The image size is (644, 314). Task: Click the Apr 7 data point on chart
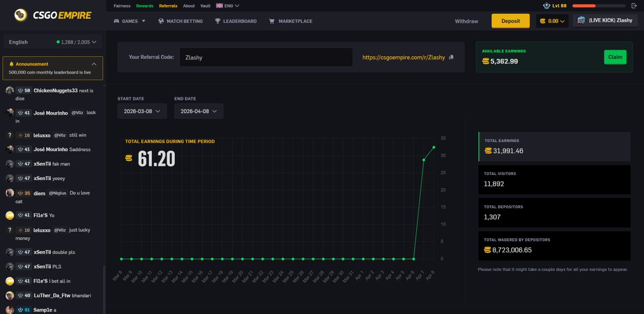coord(424,159)
